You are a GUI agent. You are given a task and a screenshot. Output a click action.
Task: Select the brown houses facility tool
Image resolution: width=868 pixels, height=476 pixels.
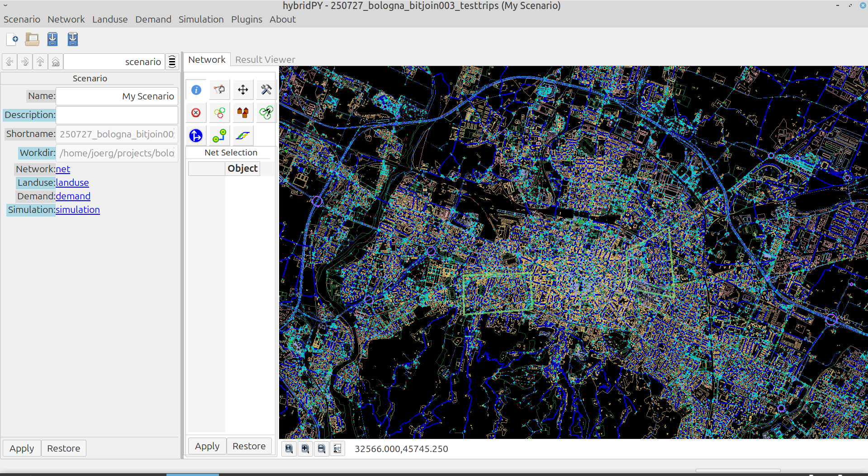pos(243,113)
